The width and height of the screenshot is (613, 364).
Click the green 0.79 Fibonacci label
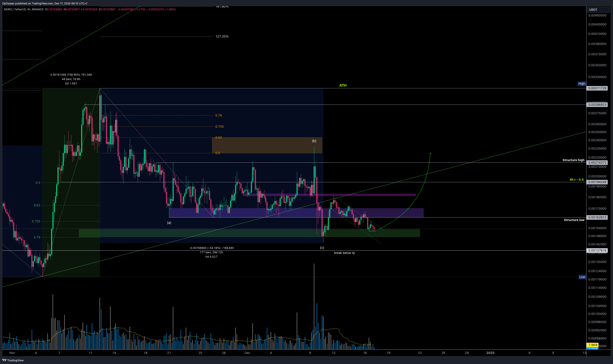[37, 237]
